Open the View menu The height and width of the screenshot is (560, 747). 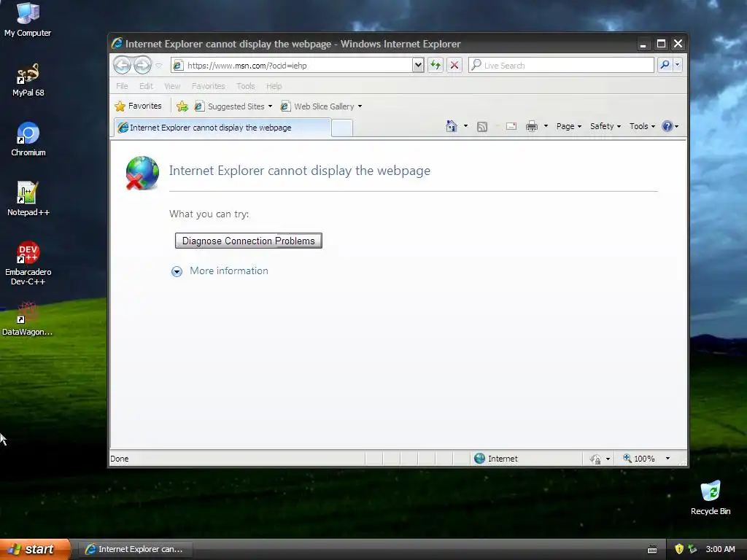pyautogui.click(x=172, y=86)
